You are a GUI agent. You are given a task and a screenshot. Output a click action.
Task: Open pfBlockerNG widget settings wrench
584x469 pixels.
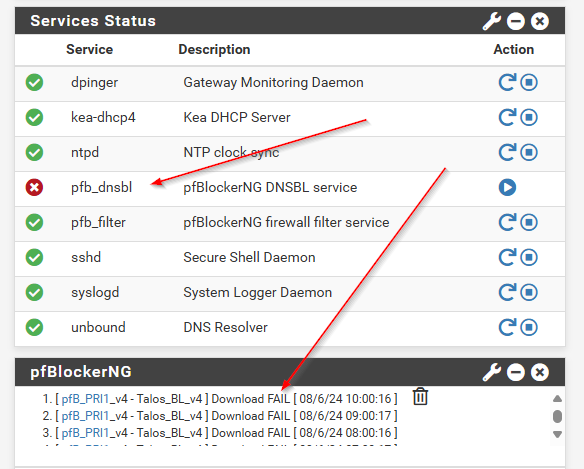492,372
